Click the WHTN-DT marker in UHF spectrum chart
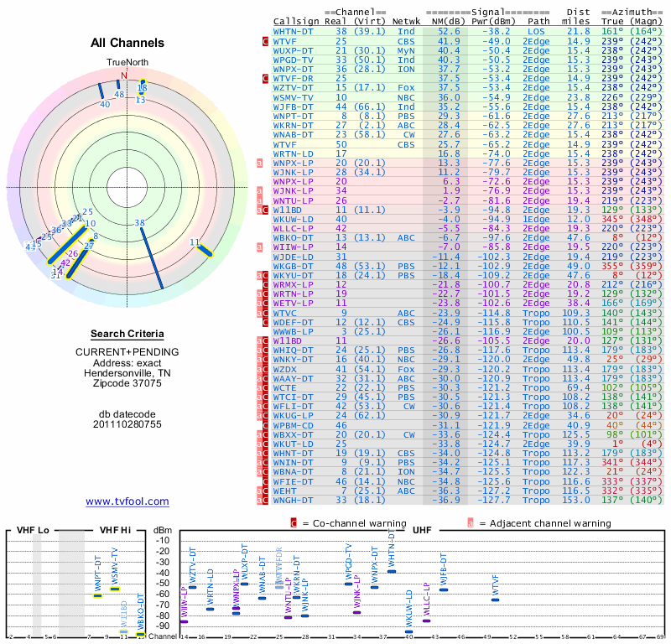Viewport: 671px width, 644px height. [x=392, y=571]
